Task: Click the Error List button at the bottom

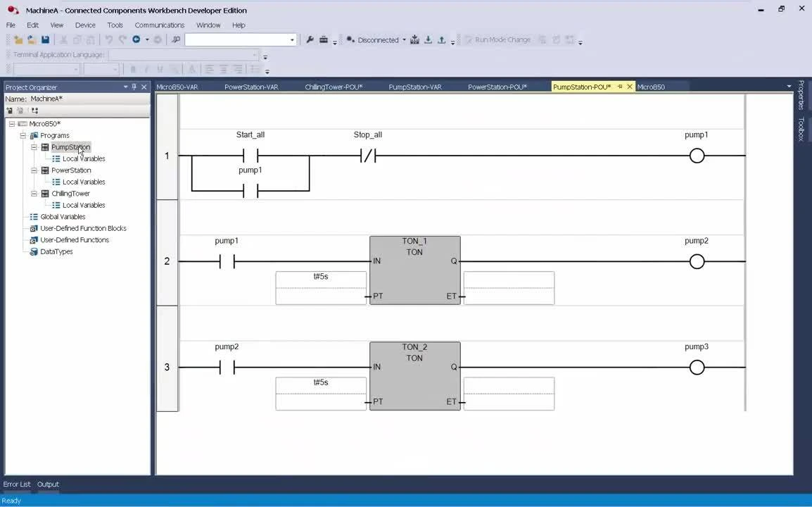Action: [17, 484]
